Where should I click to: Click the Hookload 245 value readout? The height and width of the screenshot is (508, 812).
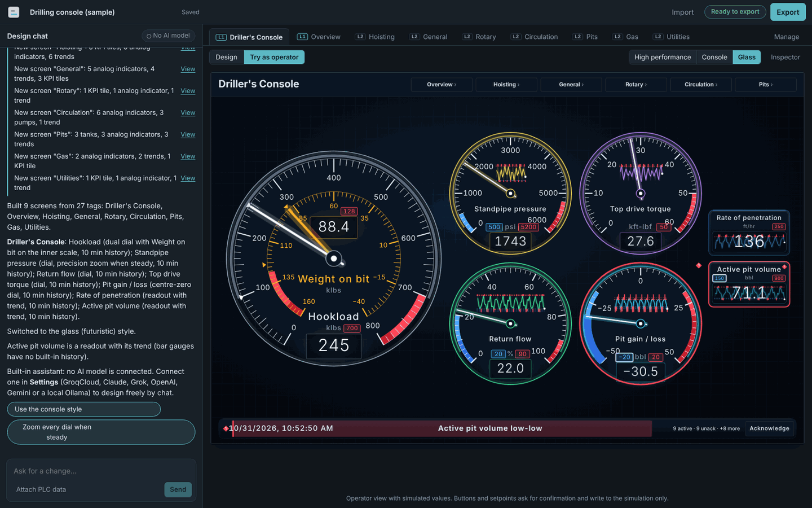[x=334, y=345]
